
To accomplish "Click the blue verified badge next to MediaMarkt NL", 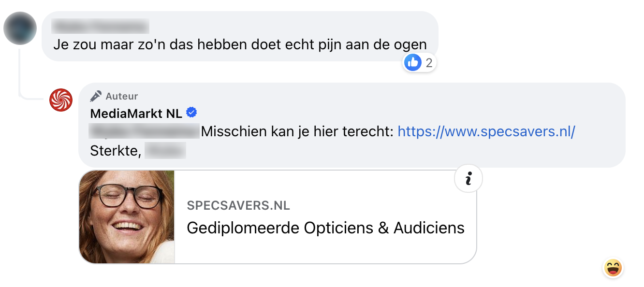I will coord(191,113).
